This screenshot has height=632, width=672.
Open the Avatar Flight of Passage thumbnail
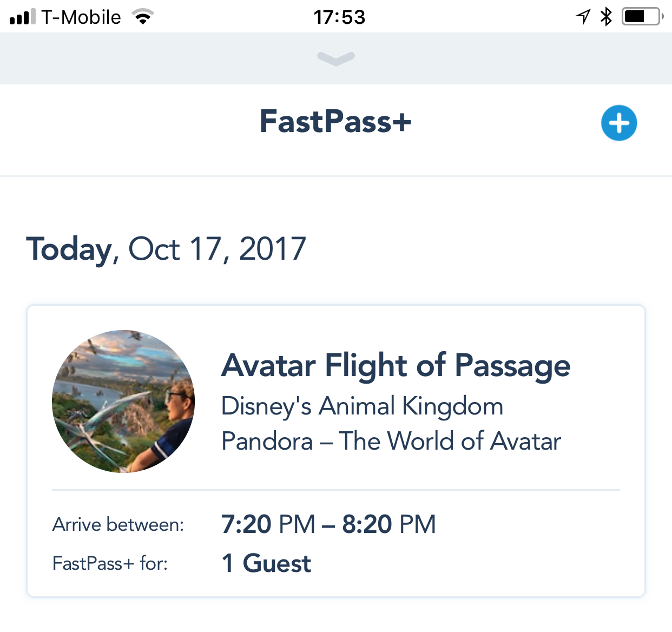[x=123, y=401]
